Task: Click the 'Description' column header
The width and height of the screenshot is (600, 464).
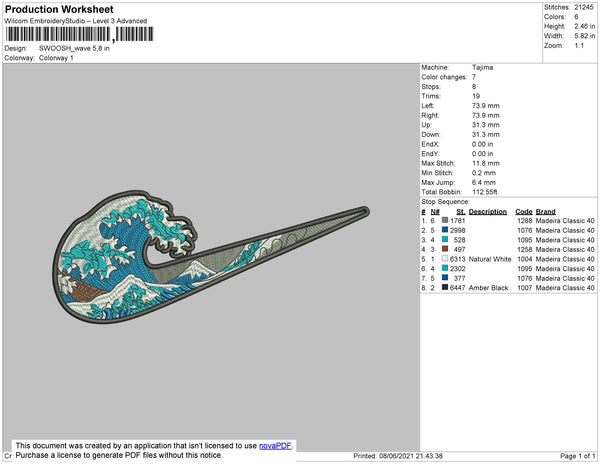Action: coord(488,212)
